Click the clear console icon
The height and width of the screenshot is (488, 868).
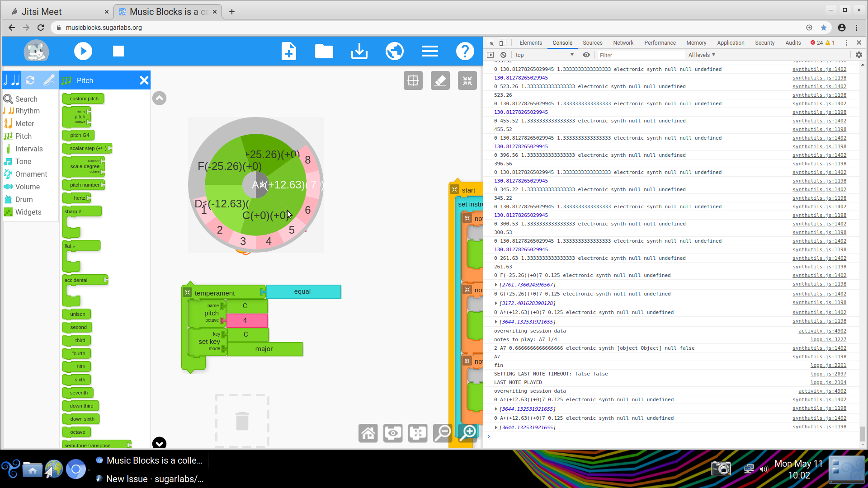(503, 55)
